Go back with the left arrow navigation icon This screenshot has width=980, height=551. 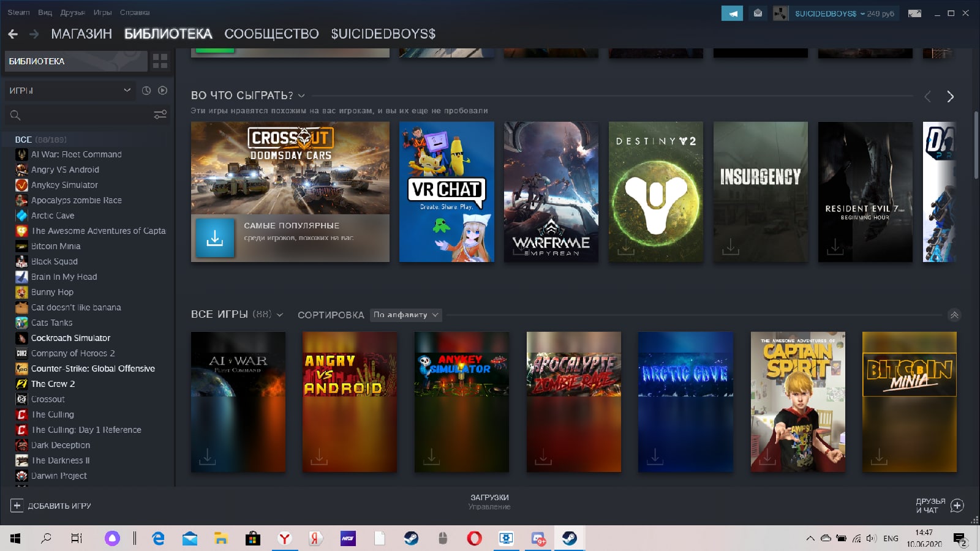click(x=13, y=34)
